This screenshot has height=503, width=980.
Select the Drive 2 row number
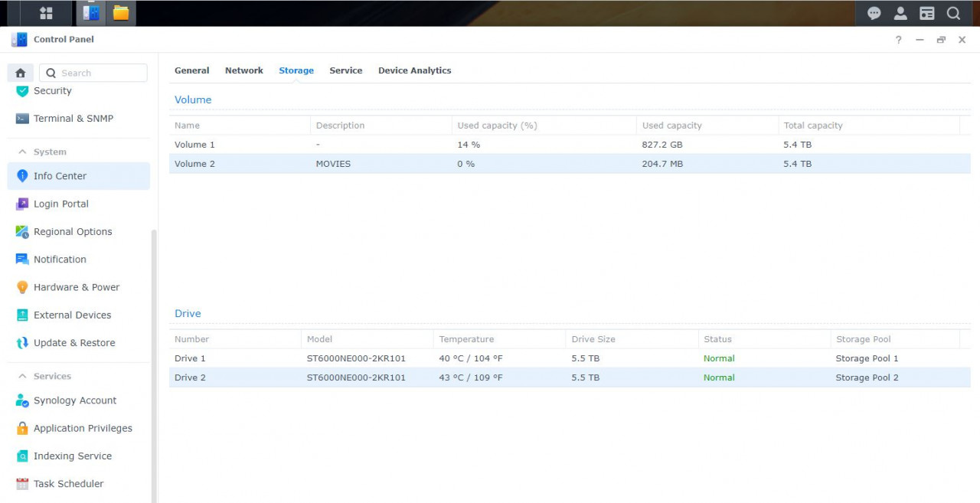click(190, 377)
